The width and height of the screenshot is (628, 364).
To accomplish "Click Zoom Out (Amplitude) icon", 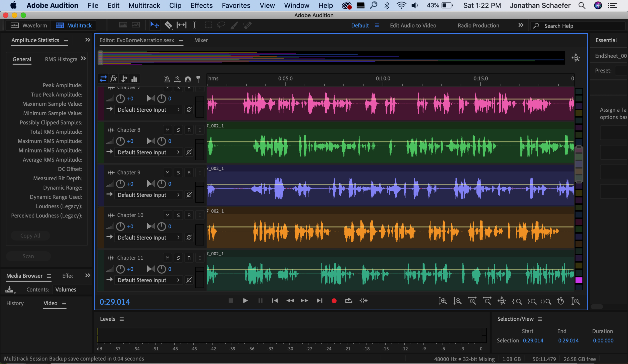I will 457,301.
